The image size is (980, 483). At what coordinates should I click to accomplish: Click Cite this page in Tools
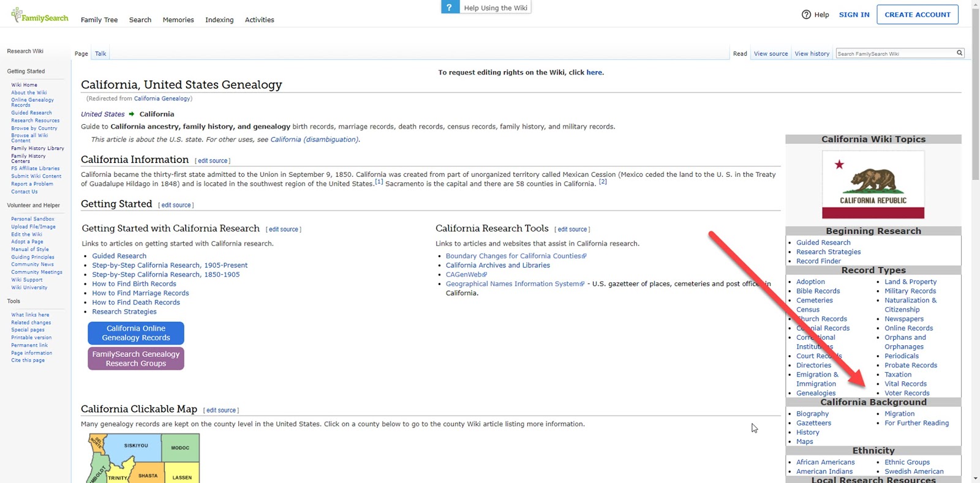point(28,361)
